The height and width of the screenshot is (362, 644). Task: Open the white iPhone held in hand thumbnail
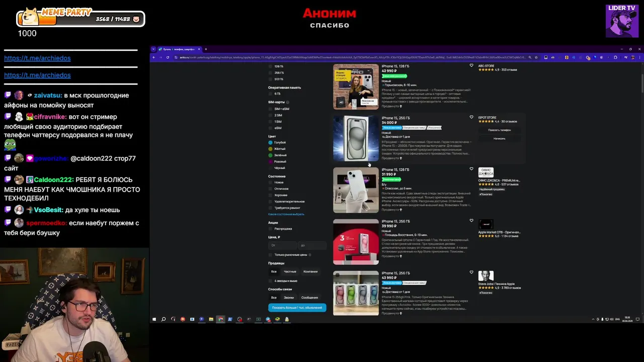point(356,190)
